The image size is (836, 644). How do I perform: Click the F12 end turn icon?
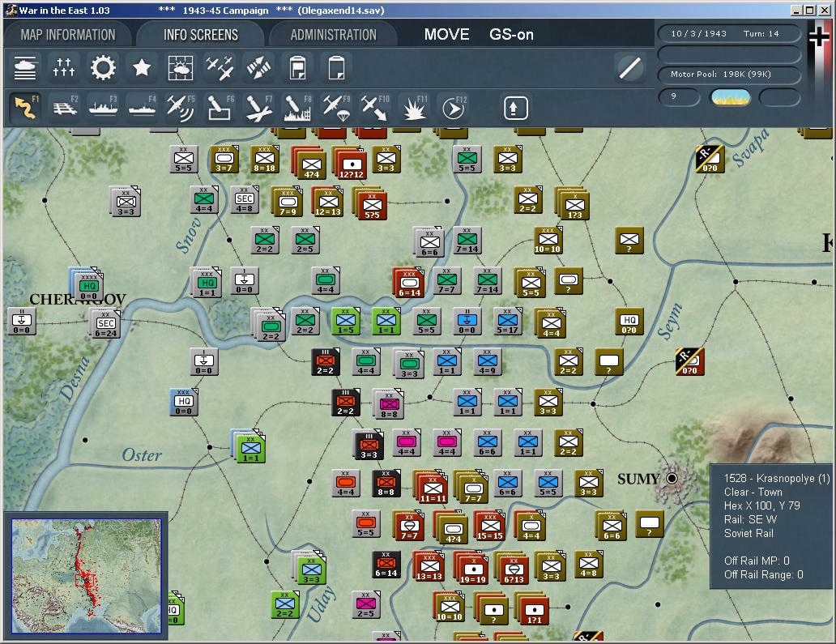click(454, 109)
